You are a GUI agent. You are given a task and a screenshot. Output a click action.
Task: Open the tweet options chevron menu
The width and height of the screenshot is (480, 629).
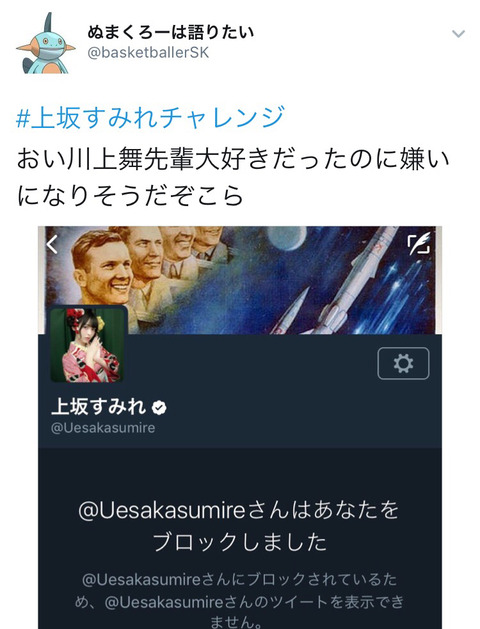(458, 34)
